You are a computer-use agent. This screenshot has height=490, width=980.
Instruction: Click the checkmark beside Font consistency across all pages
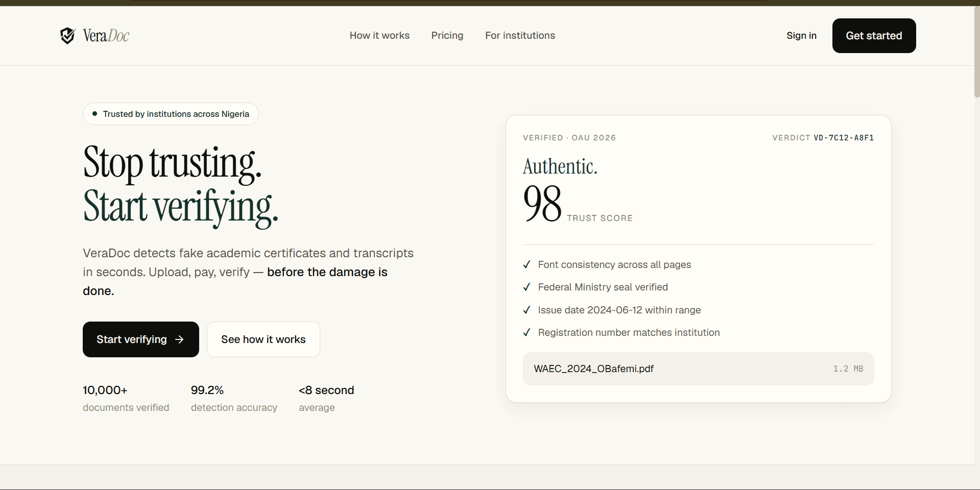(x=527, y=264)
